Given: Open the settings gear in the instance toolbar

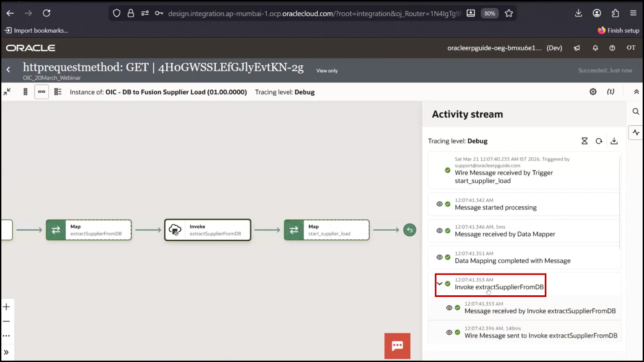Looking at the screenshot, I should point(593,92).
